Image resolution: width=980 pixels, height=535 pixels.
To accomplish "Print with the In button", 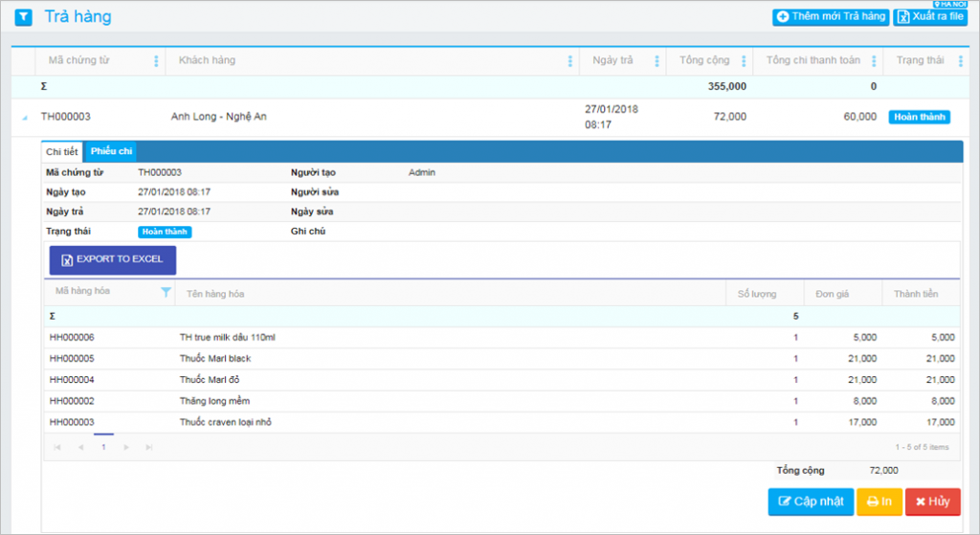I will (880, 502).
